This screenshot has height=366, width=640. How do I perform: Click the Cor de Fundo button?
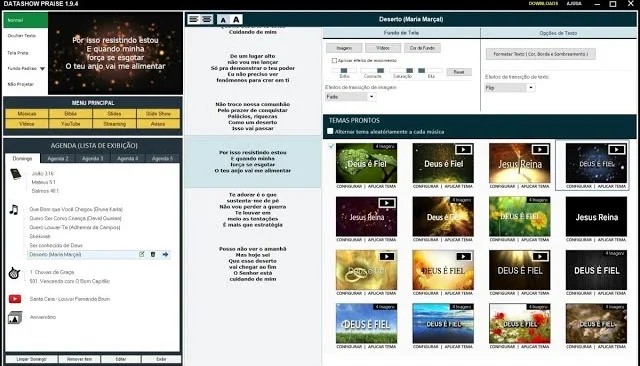click(x=422, y=48)
